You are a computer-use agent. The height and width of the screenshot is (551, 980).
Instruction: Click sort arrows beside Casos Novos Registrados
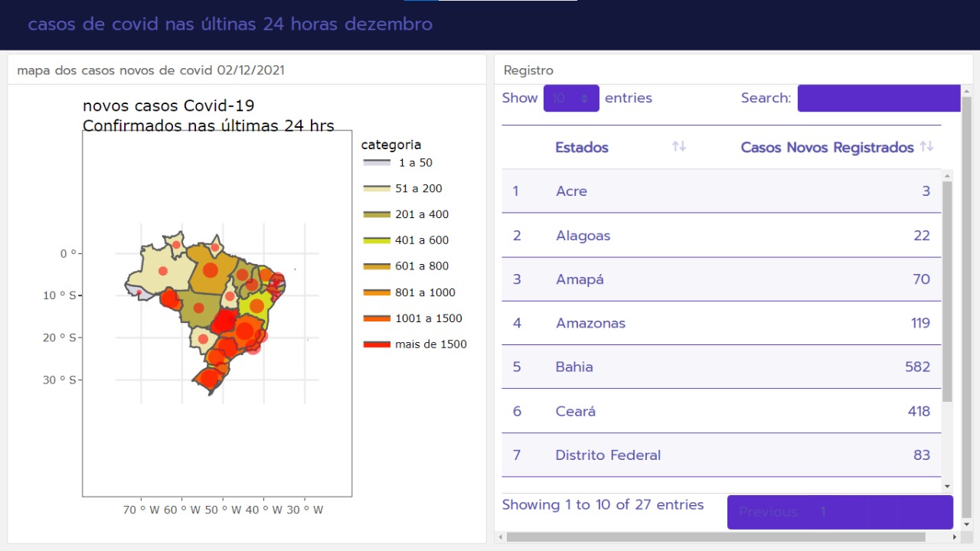(926, 147)
